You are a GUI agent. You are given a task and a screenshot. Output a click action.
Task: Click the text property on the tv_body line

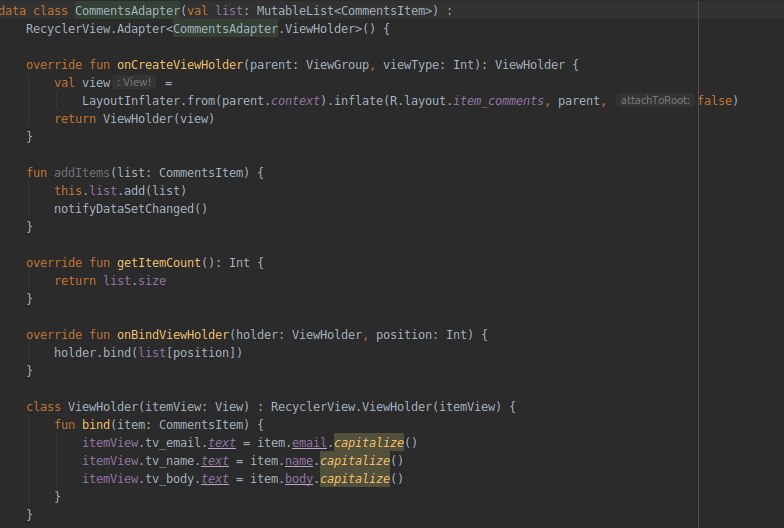214,478
